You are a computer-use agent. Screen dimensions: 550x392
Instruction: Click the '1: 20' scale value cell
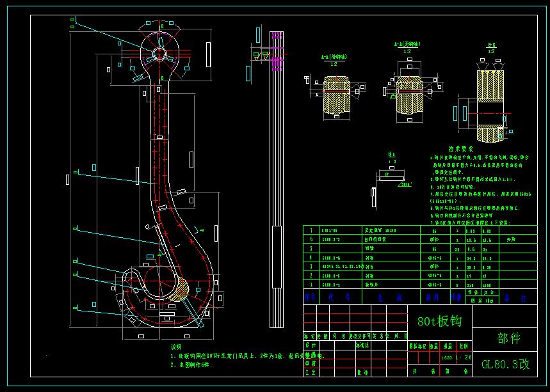464,357
